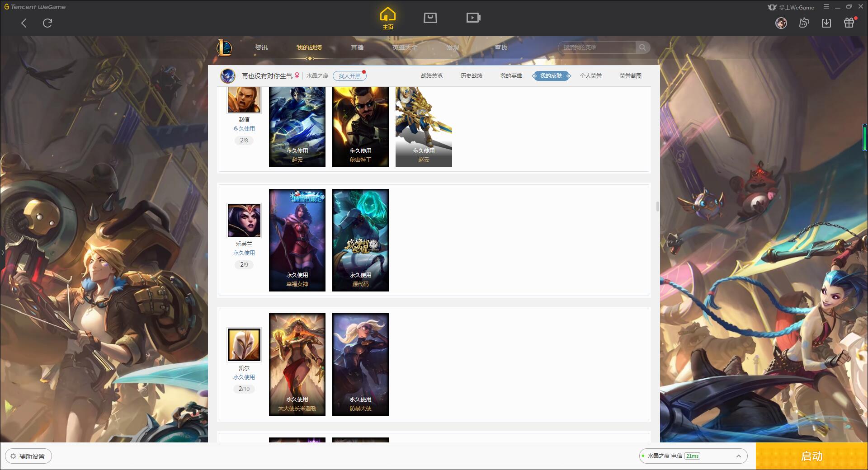Select the 我的皮肤 sub-tab
868x470 pixels.
[x=551, y=76]
